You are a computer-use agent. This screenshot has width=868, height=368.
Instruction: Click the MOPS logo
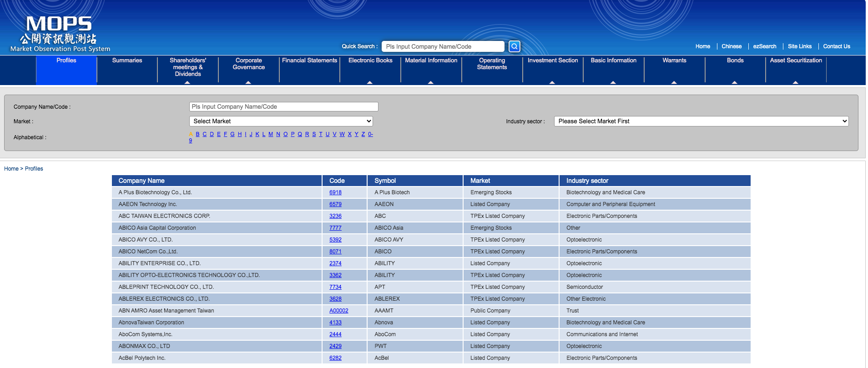click(60, 34)
